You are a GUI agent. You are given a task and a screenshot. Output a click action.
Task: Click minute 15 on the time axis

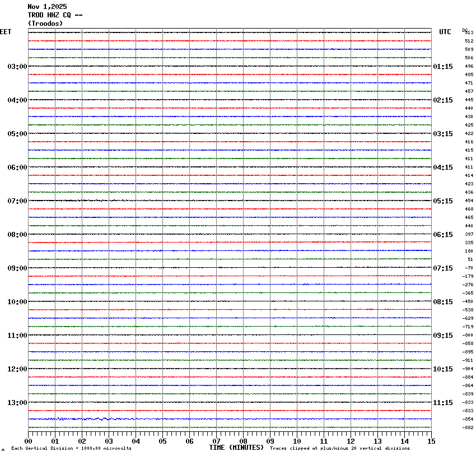(x=431, y=441)
